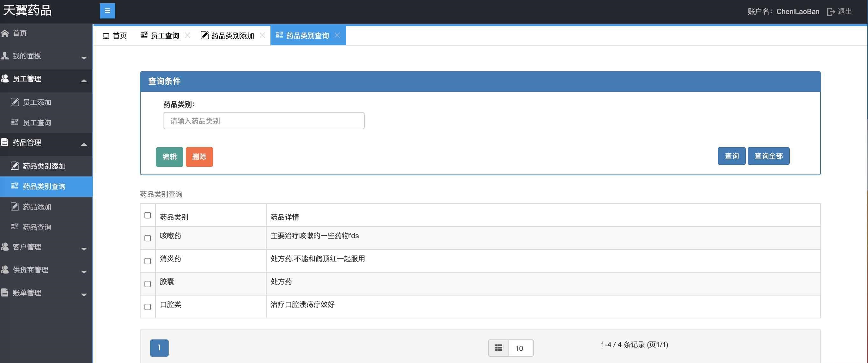
Task: Check the 口腔类 row checkbox
Action: tap(147, 307)
